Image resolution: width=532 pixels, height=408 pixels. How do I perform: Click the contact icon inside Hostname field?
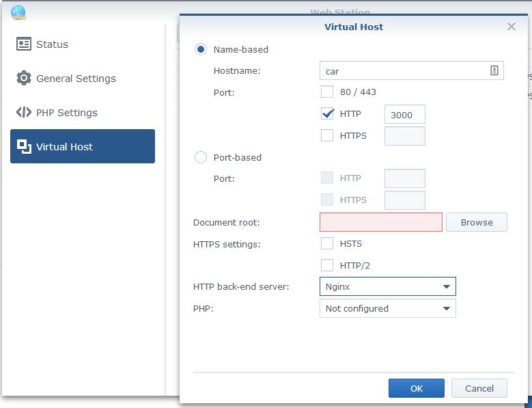click(494, 70)
